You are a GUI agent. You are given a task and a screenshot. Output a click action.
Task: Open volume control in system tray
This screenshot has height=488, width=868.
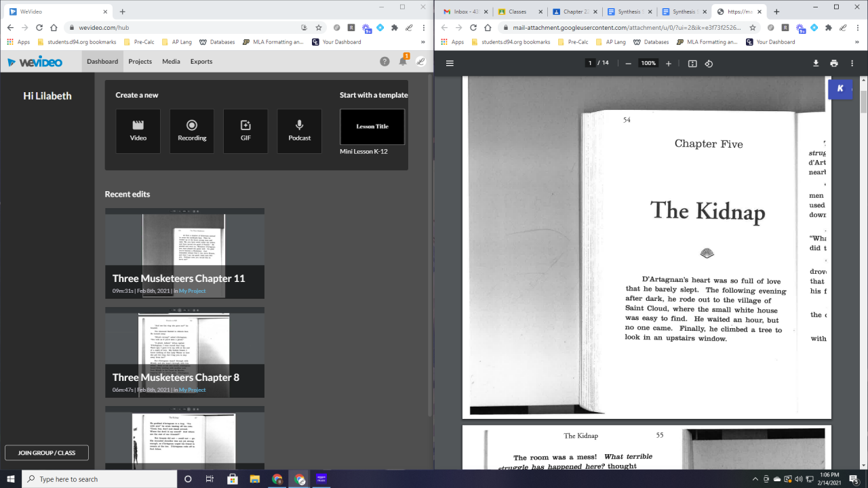pyautogui.click(x=798, y=479)
